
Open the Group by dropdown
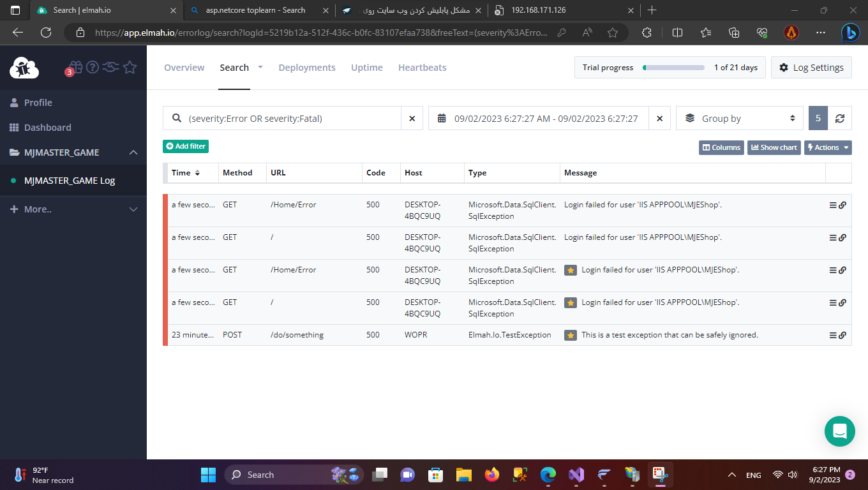coord(739,119)
